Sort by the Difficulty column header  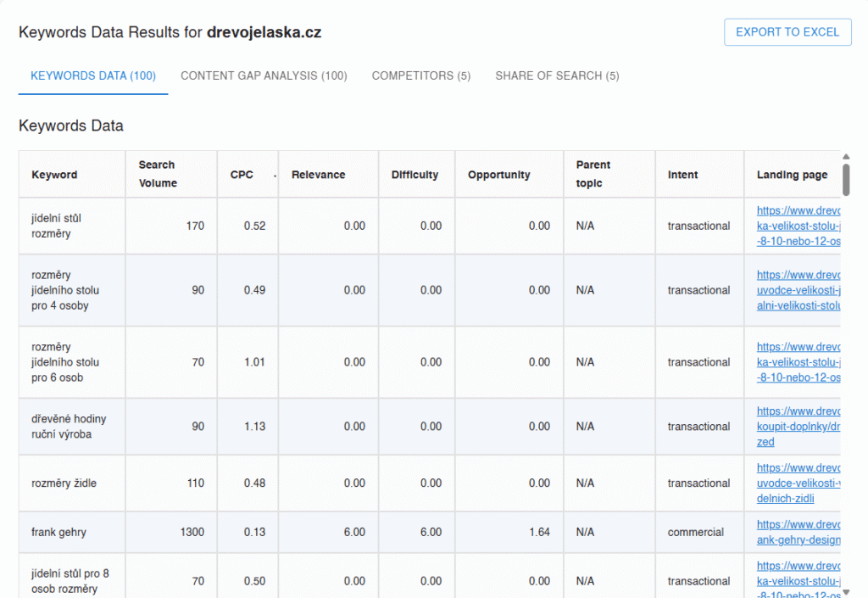click(x=415, y=175)
